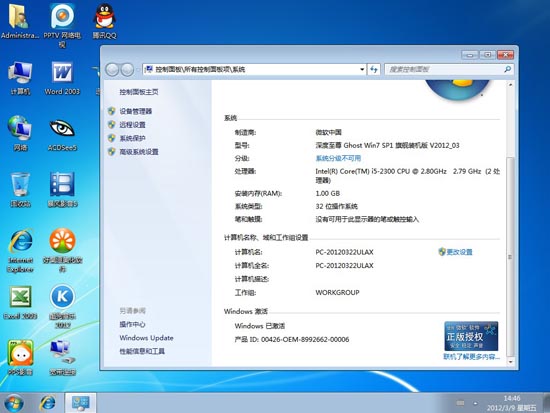Open Device Manager (设备管理器) link
The height and width of the screenshot is (413, 550).
click(135, 111)
